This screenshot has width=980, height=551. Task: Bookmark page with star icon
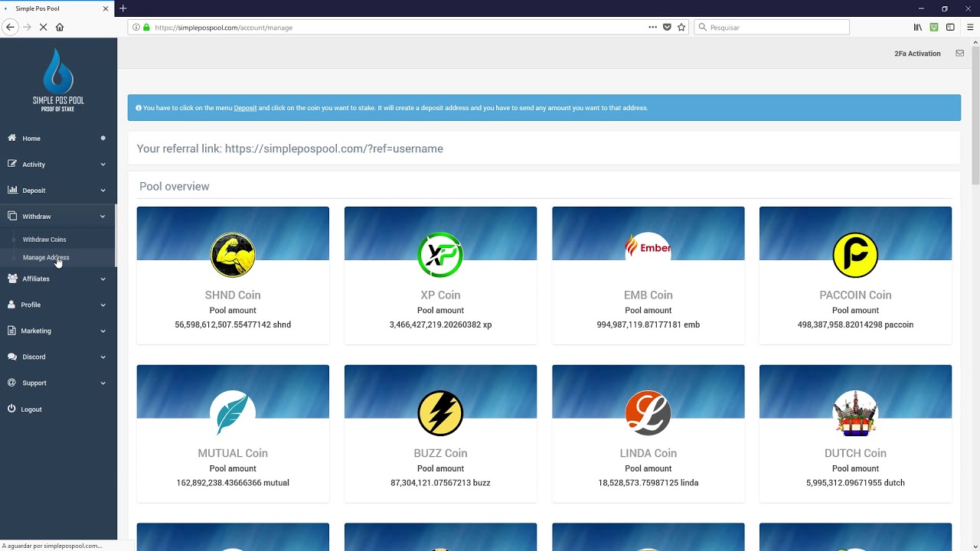[x=681, y=27]
